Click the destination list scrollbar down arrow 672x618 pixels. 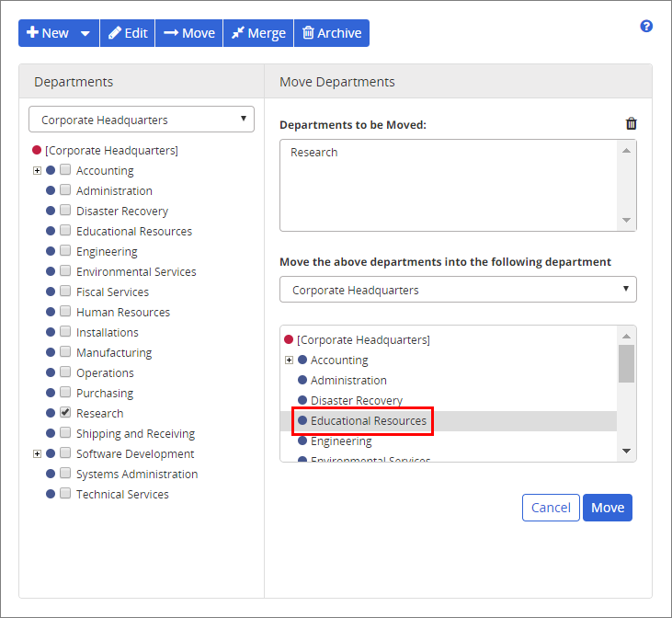point(626,451)
